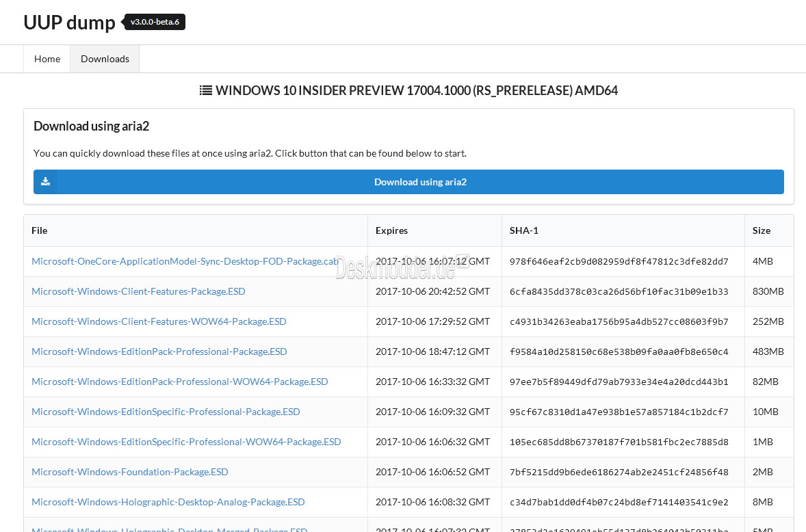Click expiry time 2017-10-06 16:09:32 GMT
Image resolution: width=806 pixels, height=532 pixels.
point(433,412)
